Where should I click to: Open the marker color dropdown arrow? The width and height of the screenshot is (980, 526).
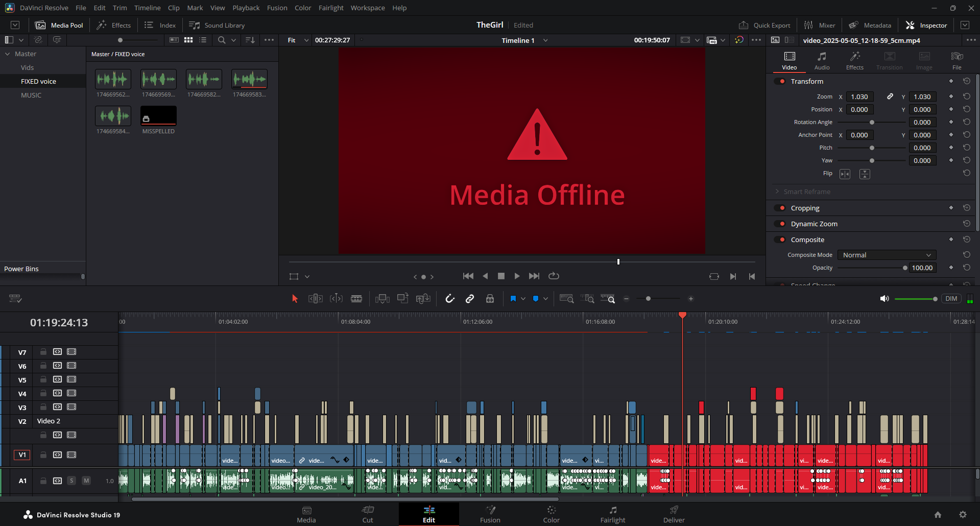(545, 299)
